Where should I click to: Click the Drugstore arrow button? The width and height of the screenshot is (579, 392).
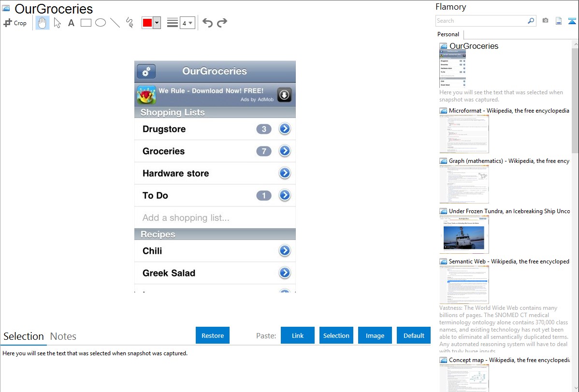(x=285, y=129)
